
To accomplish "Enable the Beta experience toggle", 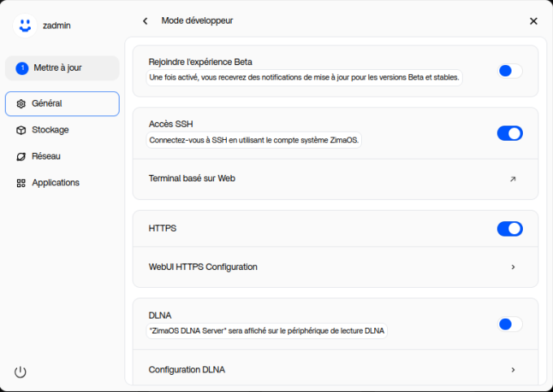I will coord(510,71).
